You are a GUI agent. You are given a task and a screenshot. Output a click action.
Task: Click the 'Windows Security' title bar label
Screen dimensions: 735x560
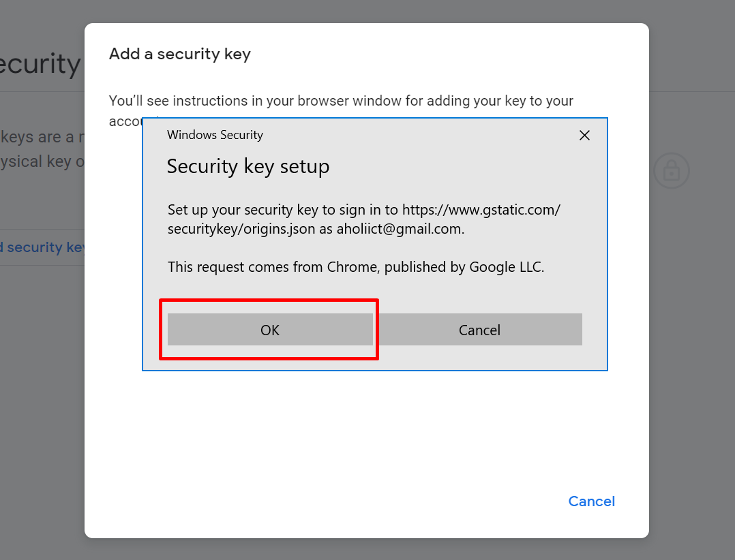(215, 135)
